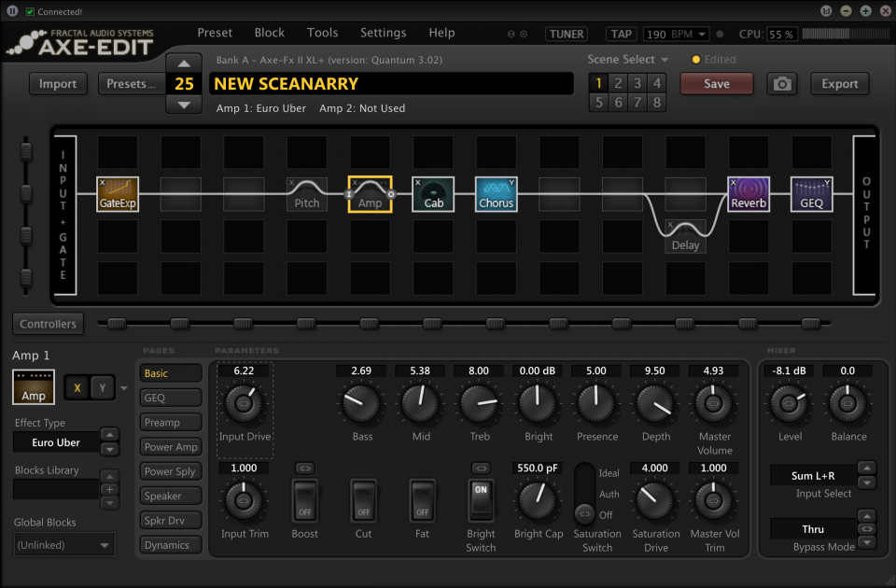Screen dimensions: 896x588
Task: Open the Preset menu
Action: coord(215,33)
